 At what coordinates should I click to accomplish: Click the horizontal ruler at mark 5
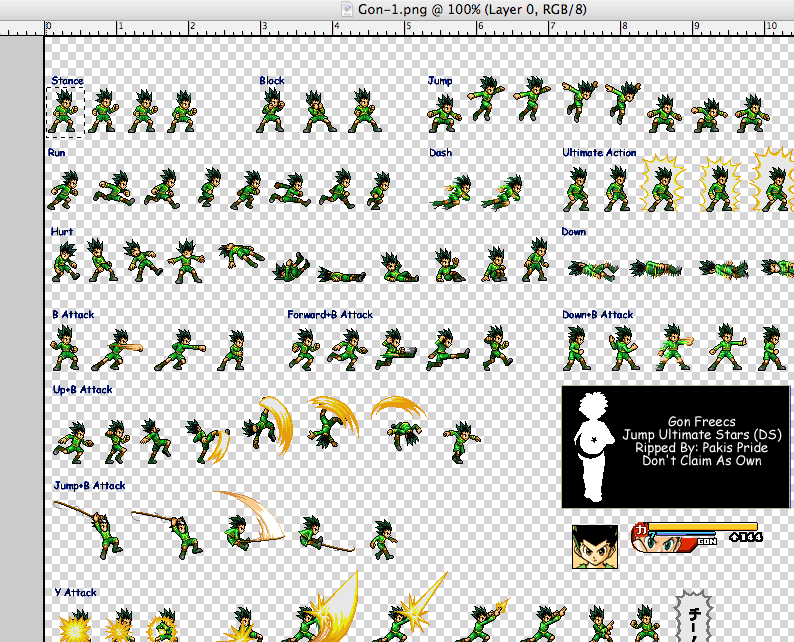tap(406, 28)
